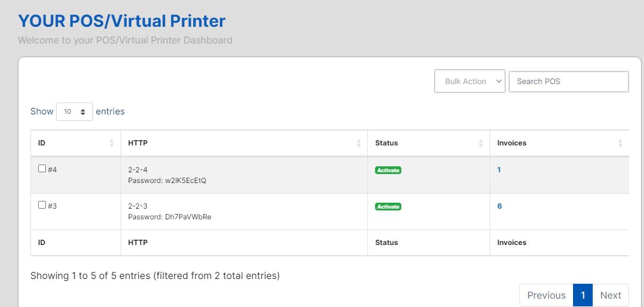Click the Activate badge for #3
This screenshot has height=307, width=644.
coord(388,206)
